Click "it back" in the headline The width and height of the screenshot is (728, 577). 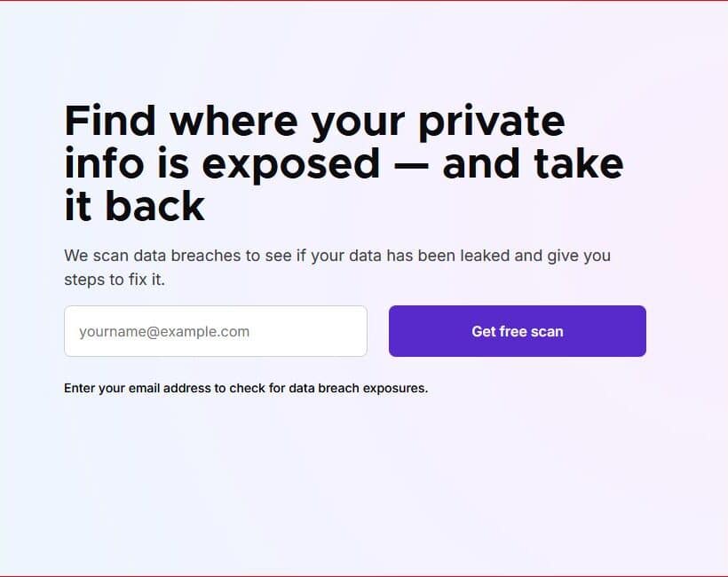[x=134, y=206]
